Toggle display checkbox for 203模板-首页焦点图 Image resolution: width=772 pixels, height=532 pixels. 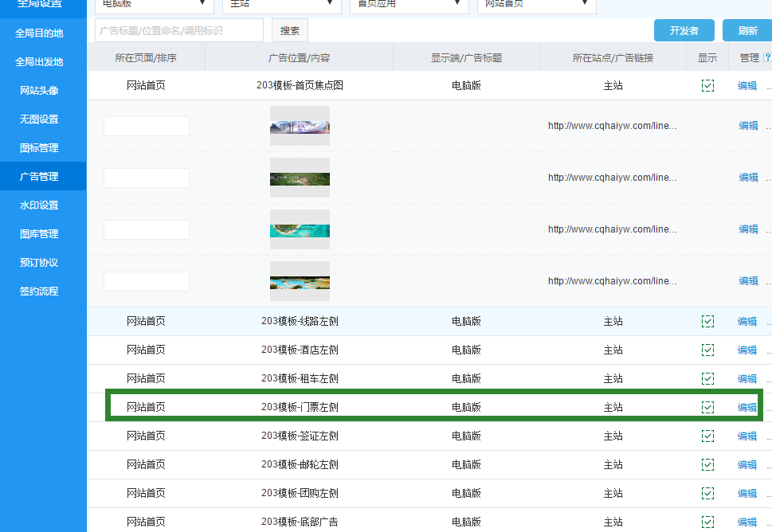pos(707,86)
